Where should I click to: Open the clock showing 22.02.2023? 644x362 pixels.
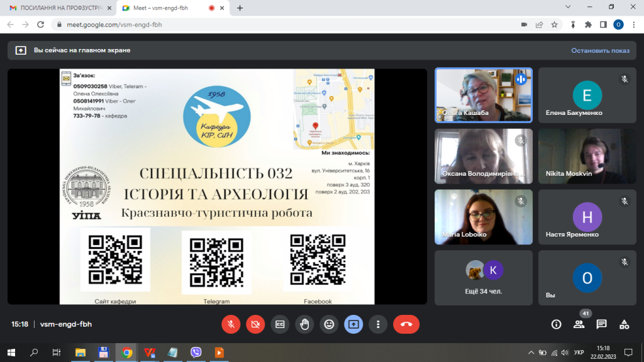click(603, 353)
